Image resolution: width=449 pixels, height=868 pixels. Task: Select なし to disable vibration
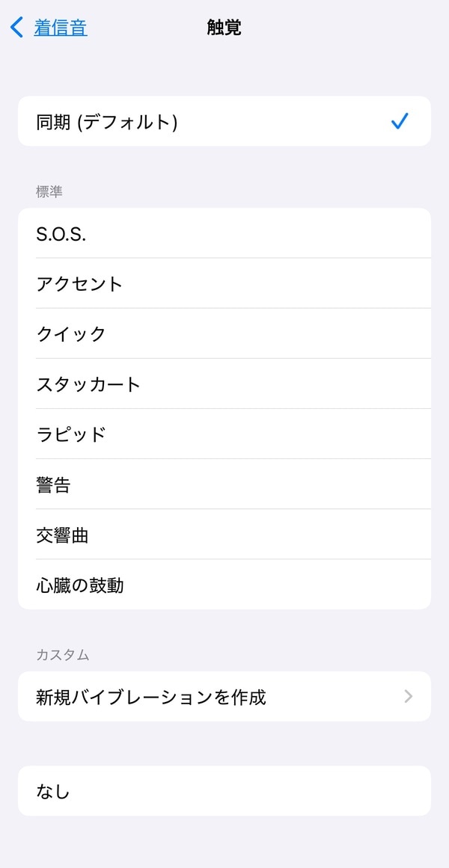click(x=53, y=791)
